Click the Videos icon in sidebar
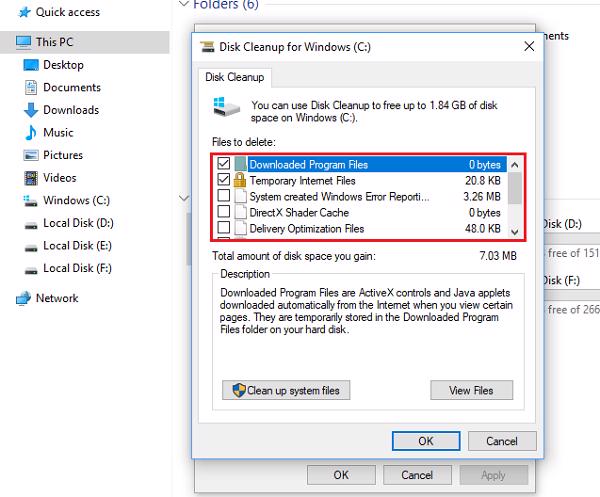Screen dimensions: 600x497 (30, 178)
